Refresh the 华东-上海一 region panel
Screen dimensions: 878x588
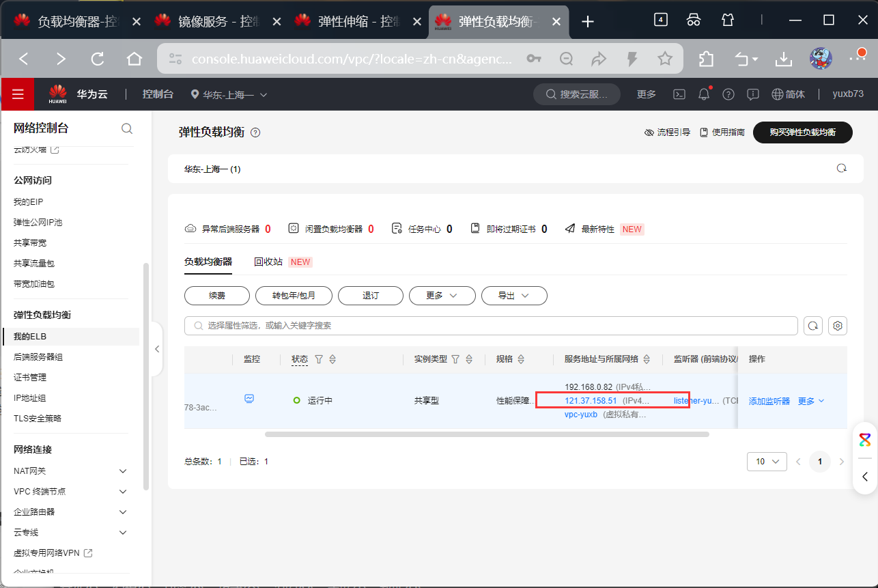coord(841,168)
